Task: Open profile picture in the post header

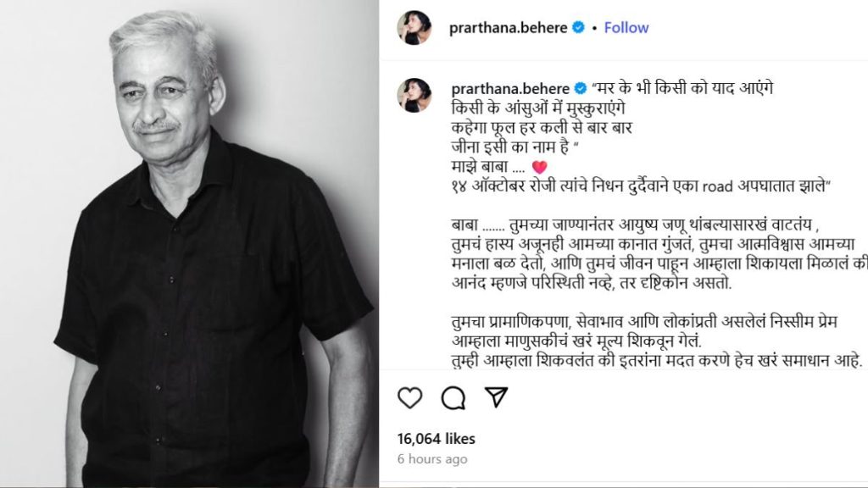Action: [x=414, y=27]
